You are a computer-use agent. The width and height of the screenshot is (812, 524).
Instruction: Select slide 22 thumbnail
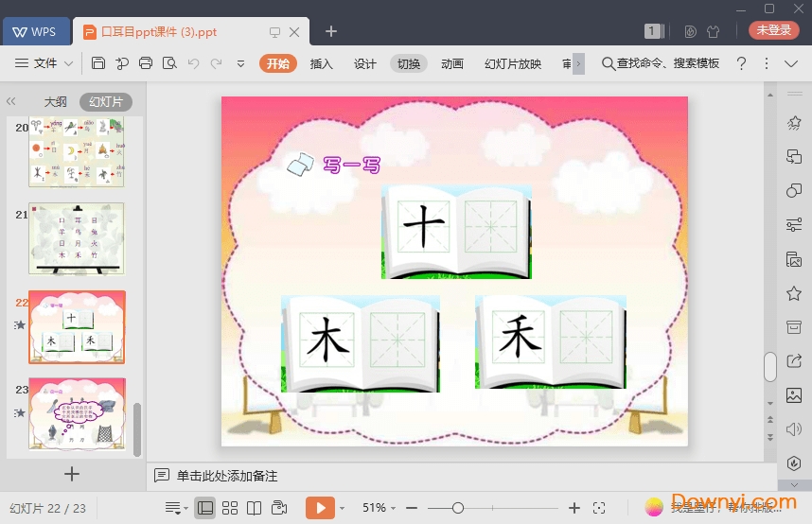coord(77,326)
